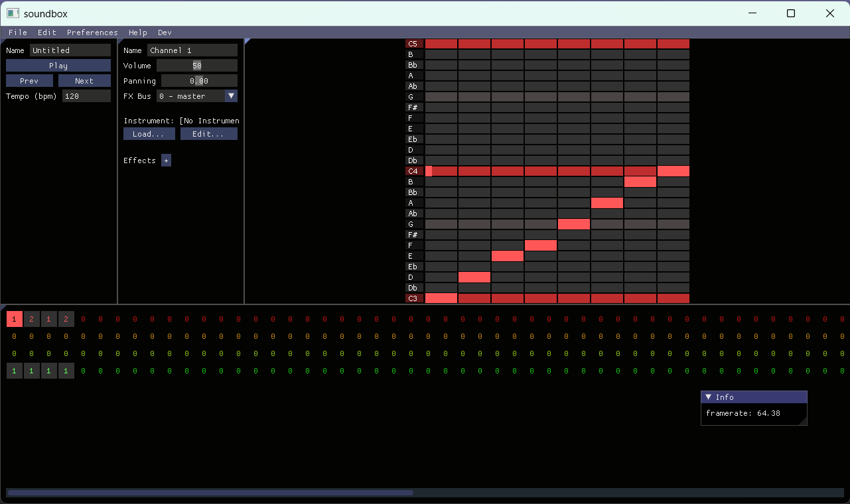The image size is (850, 504).
Task: Click the soundbox icon in the title bar
Action: (11, 13)
